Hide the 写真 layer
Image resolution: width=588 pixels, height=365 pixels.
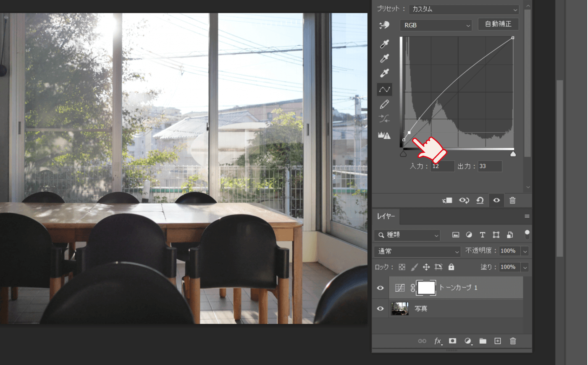(x=380, y=309)
